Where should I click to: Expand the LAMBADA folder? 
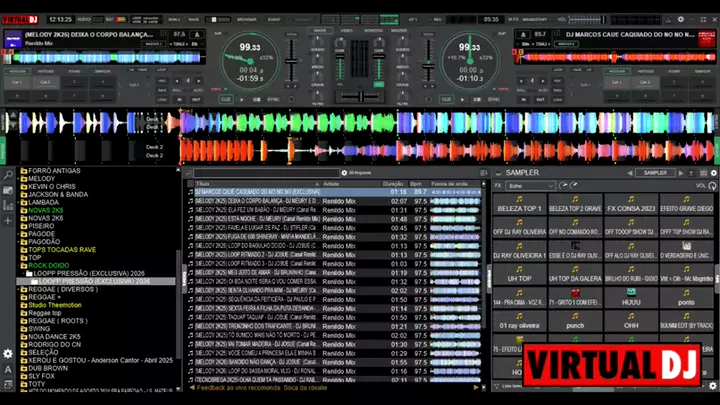pyautogui.click(x=19, y=202)
